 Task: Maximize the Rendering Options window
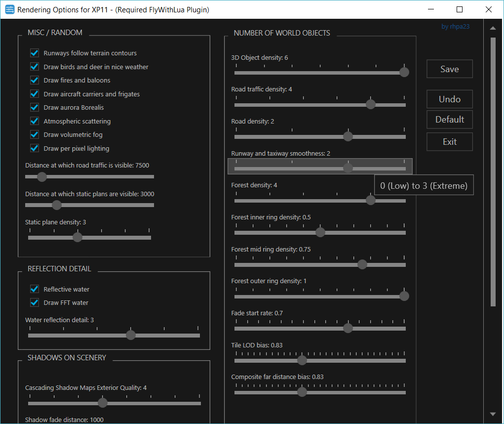pos(460,9)
